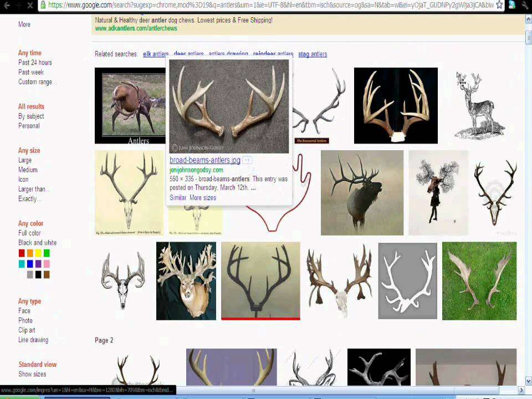Click vertical scrollbar up arrow

(x=528, y=20)
